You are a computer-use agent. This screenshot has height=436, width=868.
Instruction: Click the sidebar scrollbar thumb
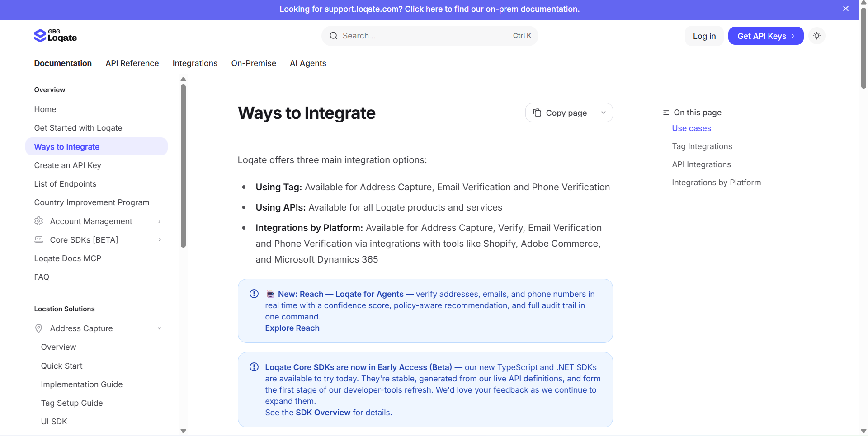pos(183,166)
